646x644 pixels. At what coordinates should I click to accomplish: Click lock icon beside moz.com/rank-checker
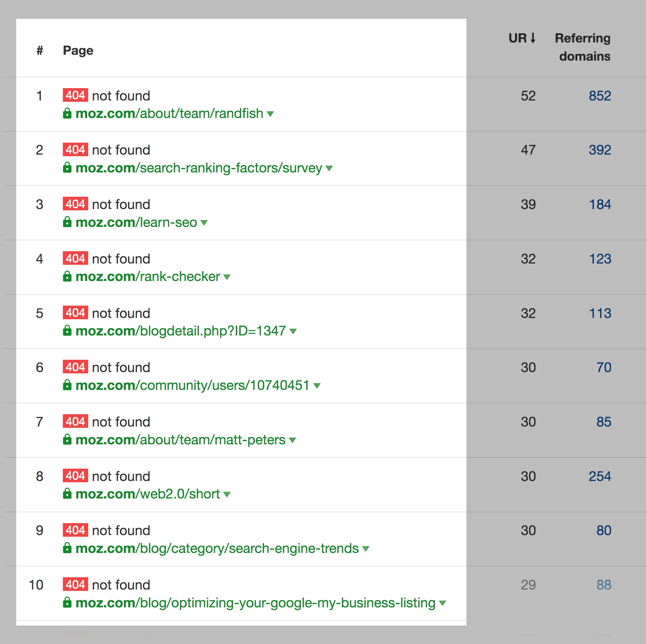[x=67, y=276]
